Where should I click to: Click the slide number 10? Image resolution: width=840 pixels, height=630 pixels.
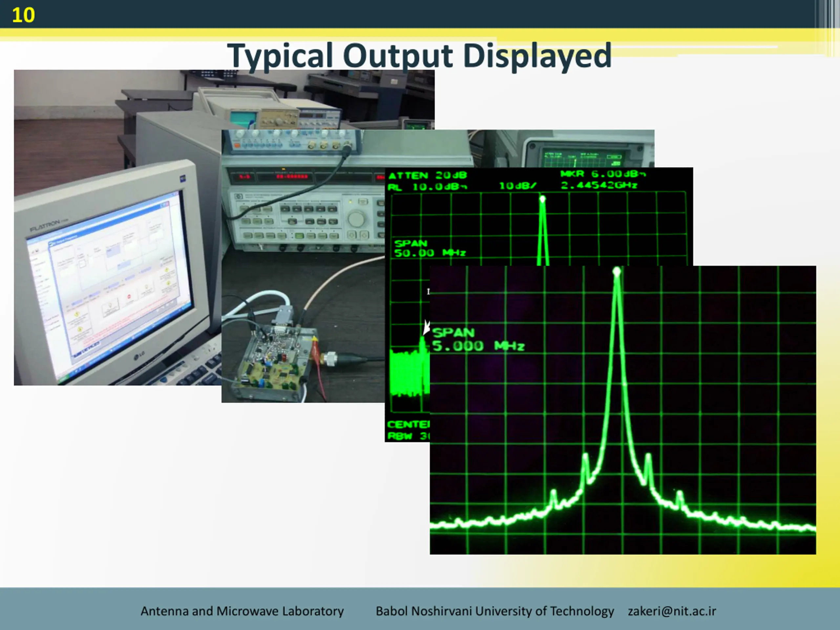point(23,15)
